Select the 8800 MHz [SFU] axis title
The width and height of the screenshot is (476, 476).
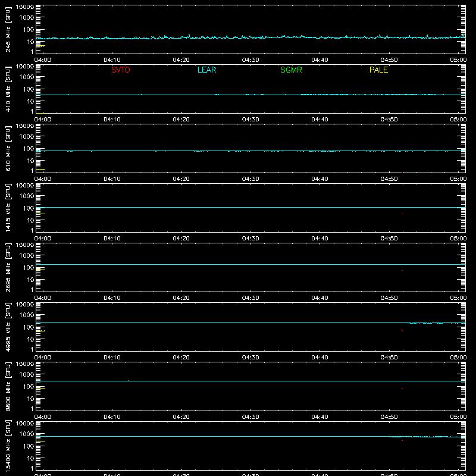click(8, 386)
